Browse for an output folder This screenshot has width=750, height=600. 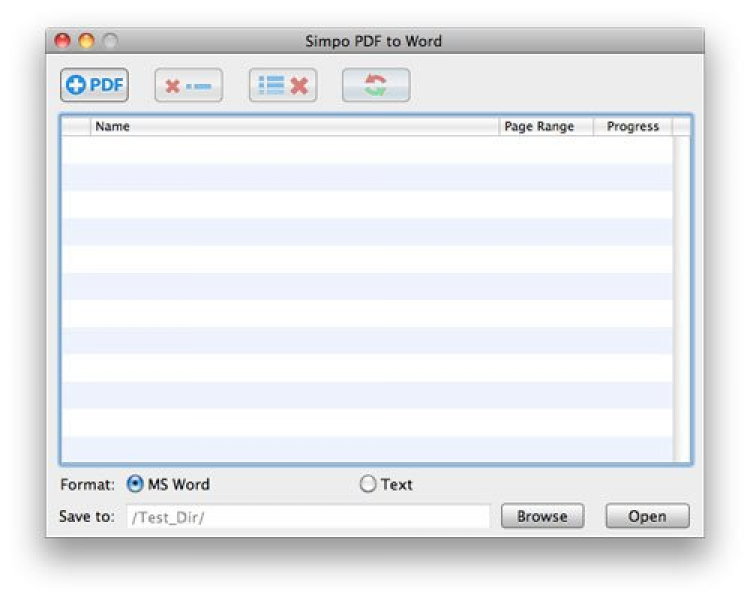542,517
